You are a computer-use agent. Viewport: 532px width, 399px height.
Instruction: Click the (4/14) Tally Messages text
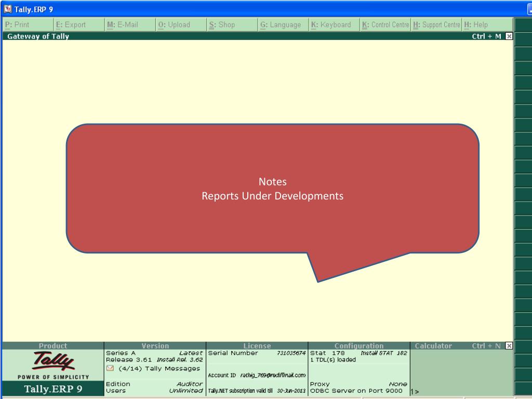tap(159, 368)
